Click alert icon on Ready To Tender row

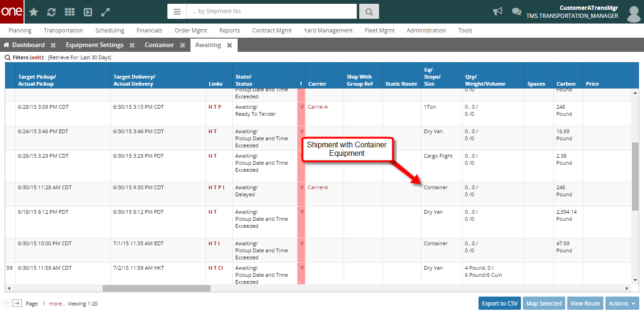pyautogui.click(x=302, y=107)
